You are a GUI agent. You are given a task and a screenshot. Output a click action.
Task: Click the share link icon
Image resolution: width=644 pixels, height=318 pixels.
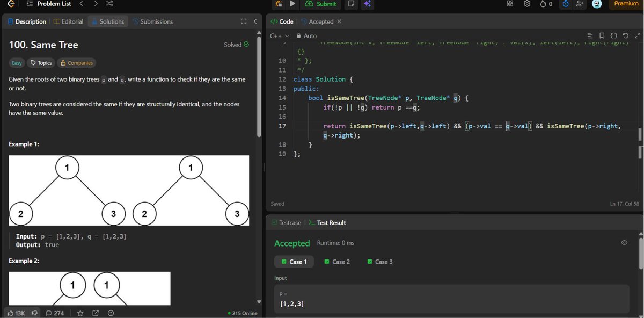96,313
